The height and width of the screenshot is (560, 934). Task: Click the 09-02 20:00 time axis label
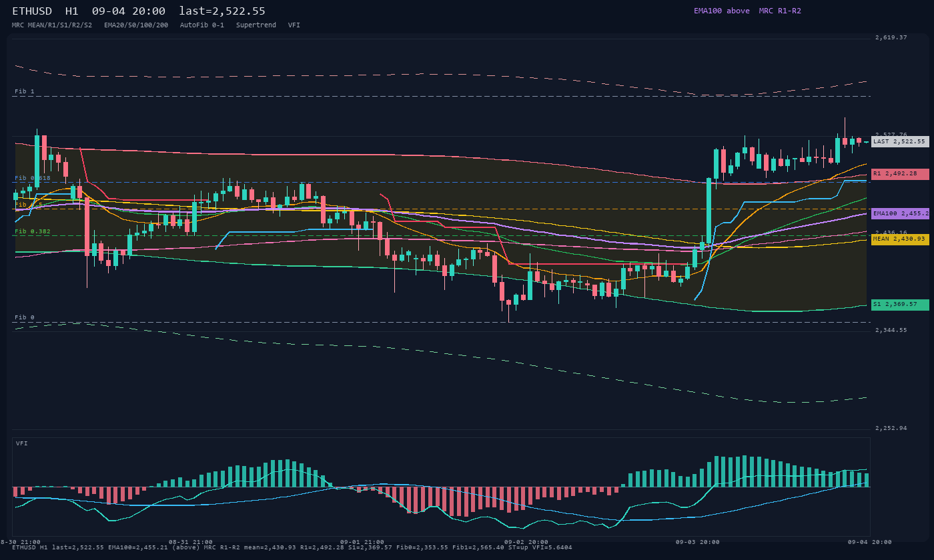coord(526,542)
